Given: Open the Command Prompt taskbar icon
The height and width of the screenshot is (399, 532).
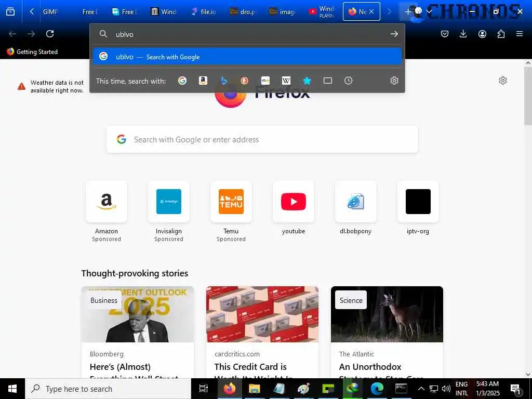Looking at the screenshot, I should click(x=401, y=389).
